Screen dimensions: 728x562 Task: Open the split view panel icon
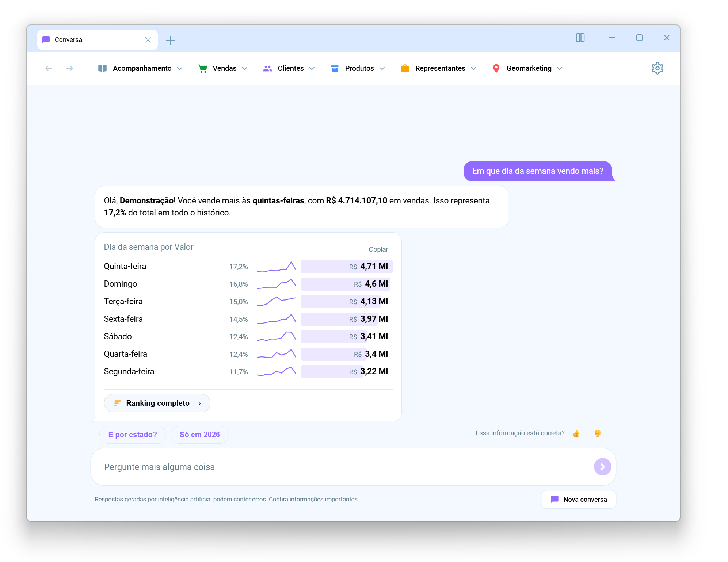[580, 38]
